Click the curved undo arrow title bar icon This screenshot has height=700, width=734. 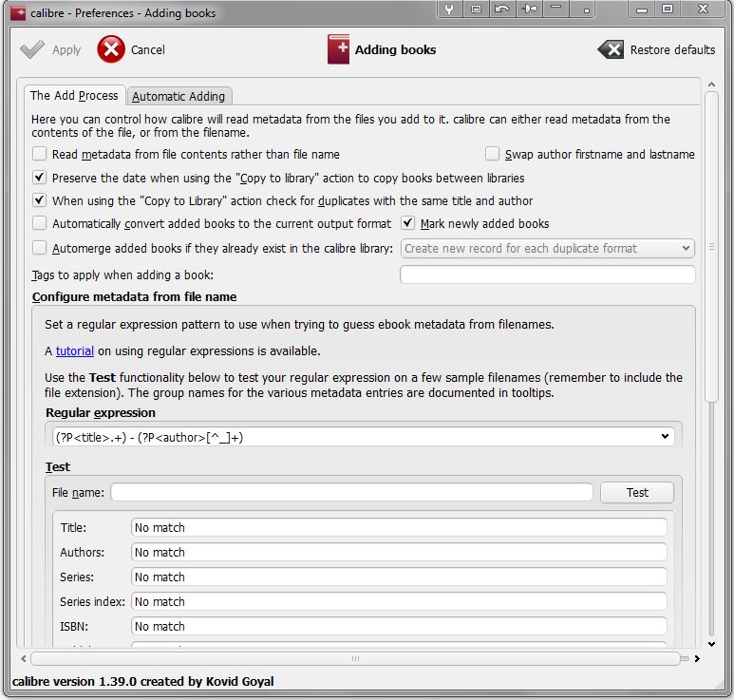[x=501, y=9]
